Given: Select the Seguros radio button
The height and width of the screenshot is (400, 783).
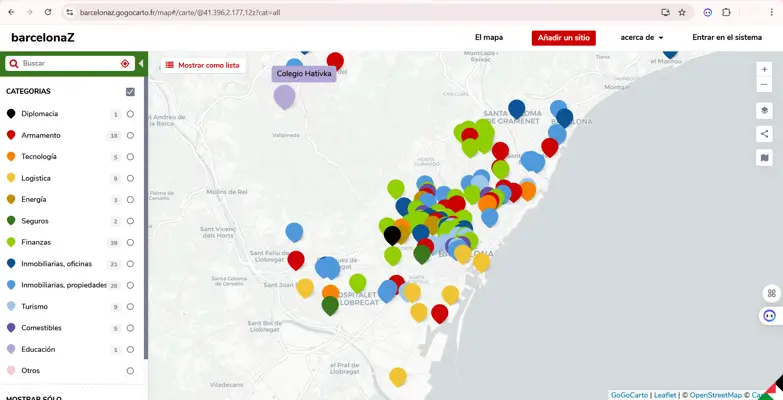Looking at the screenshot, I should click(x=130, y=221).
